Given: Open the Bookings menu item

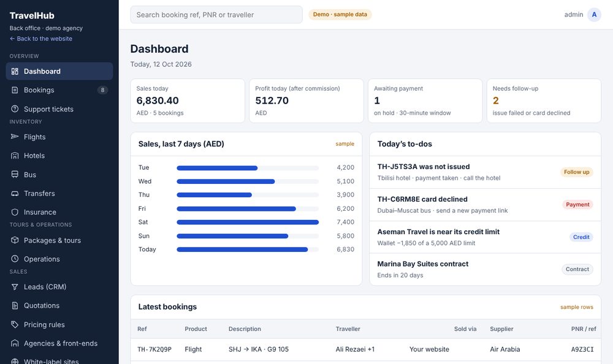Looking at the screenshot, I should [59, 90].
